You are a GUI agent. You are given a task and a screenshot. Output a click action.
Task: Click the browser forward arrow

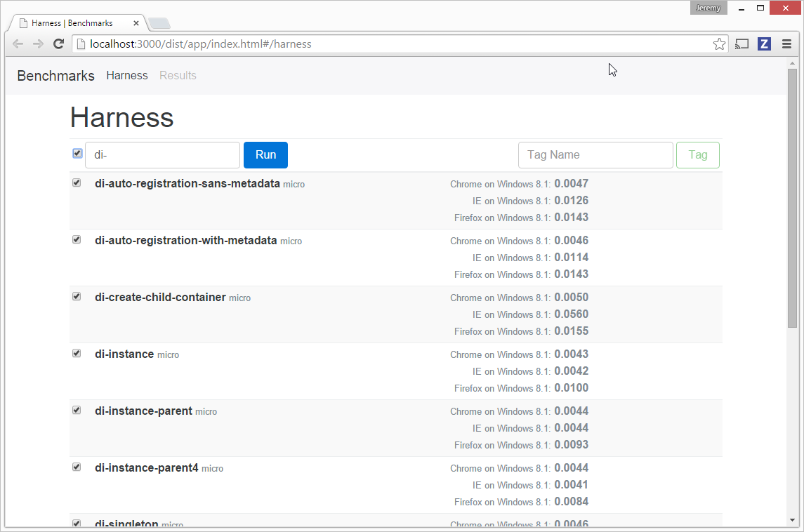(x=39, y=44)
